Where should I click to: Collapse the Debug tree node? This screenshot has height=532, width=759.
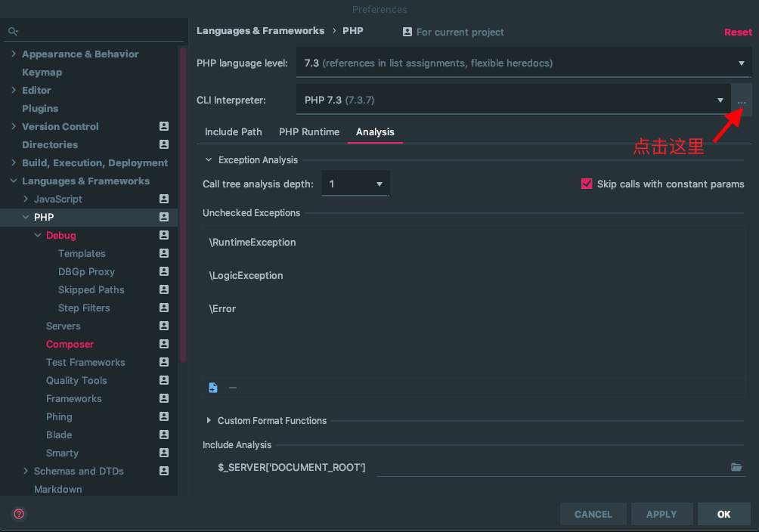38,235
